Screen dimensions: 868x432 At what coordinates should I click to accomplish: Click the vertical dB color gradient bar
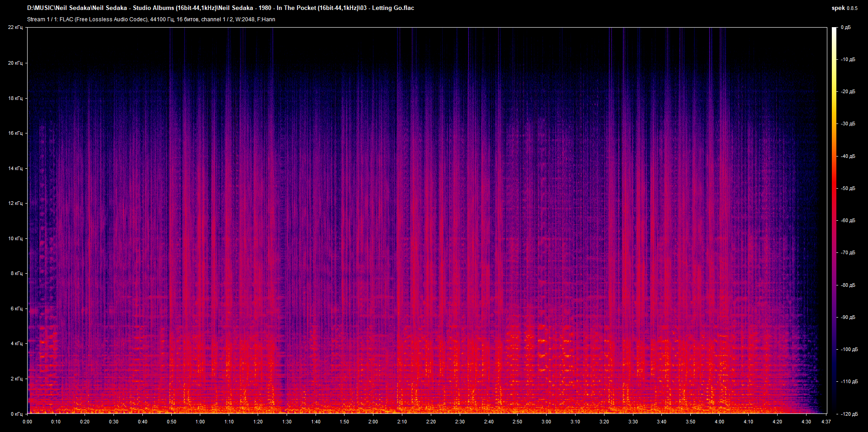click(x=834, y=220)
